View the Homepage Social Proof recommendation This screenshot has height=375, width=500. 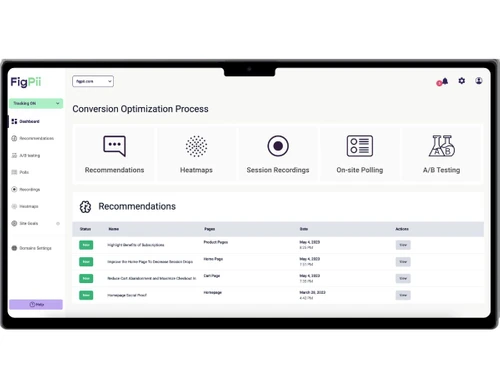403,295
